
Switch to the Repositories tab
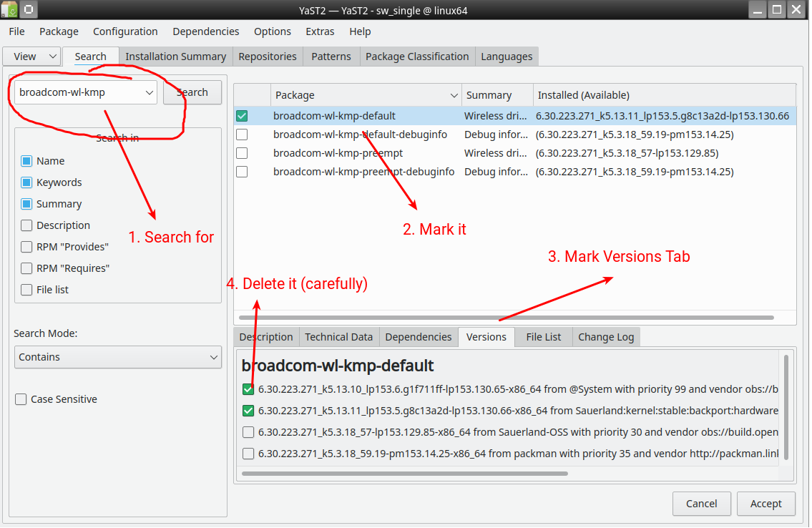tap(268, 57)
